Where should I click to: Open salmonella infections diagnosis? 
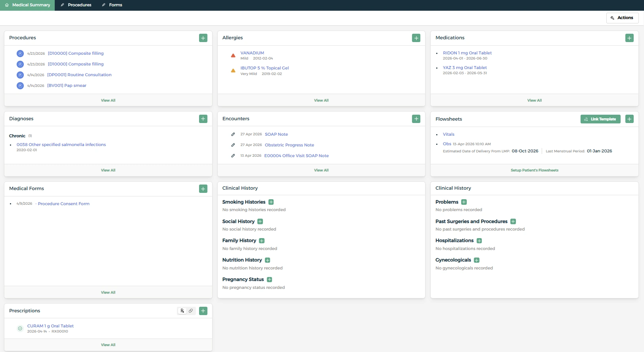pyautogui.click(x=61, y=144)
